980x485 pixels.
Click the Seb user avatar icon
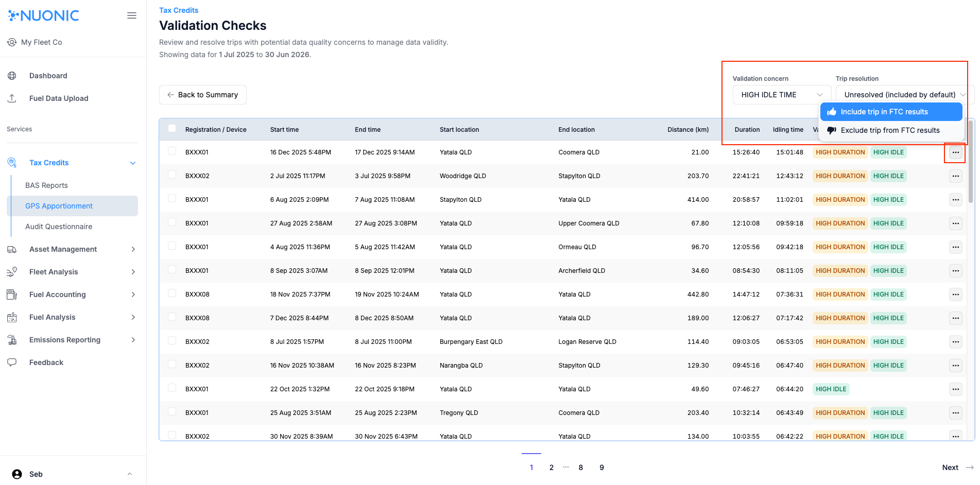pyautogui.click(x=17, y=474)
